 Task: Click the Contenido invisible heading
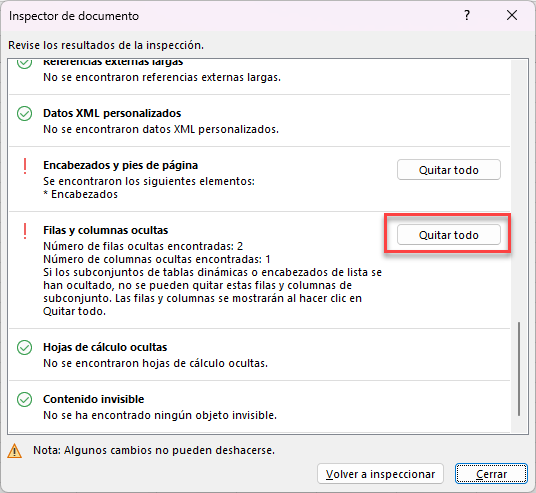[x=94, y=399]
